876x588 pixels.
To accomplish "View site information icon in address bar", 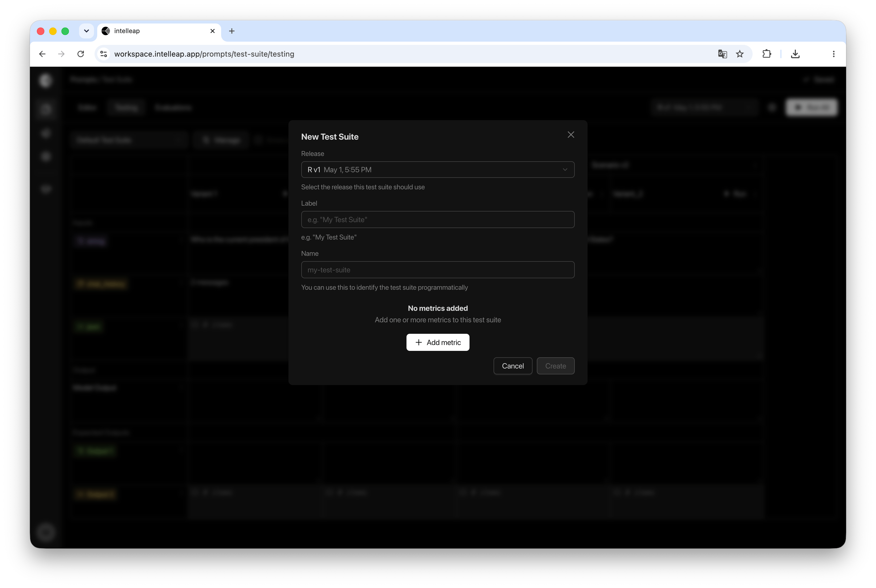I will pyautogui.click(x=104, y=54).
